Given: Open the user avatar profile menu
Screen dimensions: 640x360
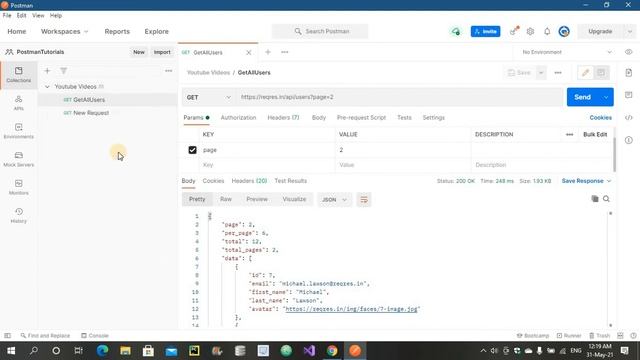Looking at the screenshot, I should [564, 31].
